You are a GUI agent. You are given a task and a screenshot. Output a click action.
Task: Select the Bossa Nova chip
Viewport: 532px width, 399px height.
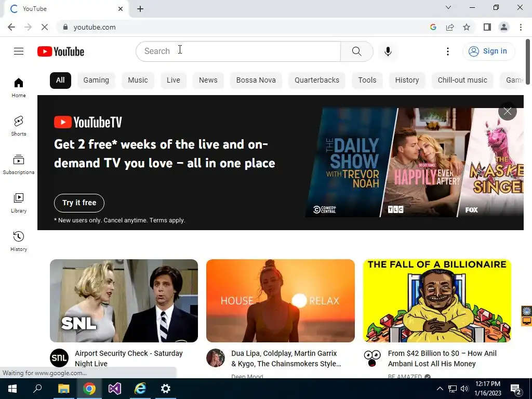[256, 81]
